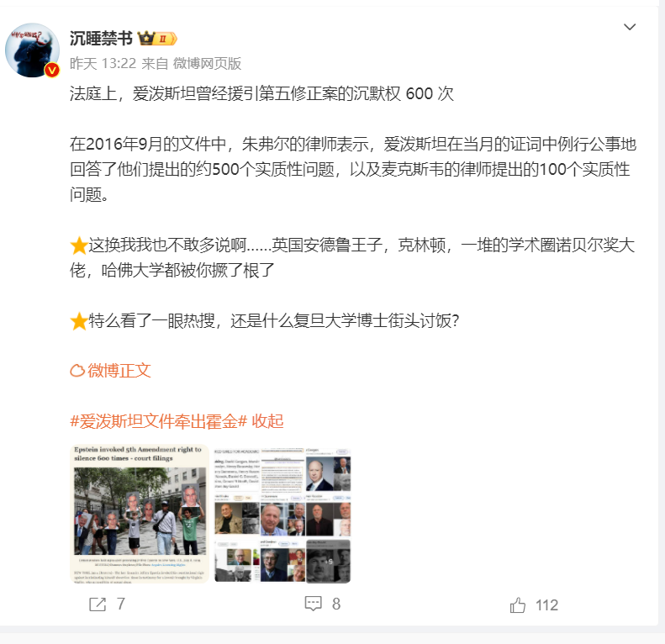665x644 pixels.
Task: Click the 8 comments count
Action: [336, 604]
